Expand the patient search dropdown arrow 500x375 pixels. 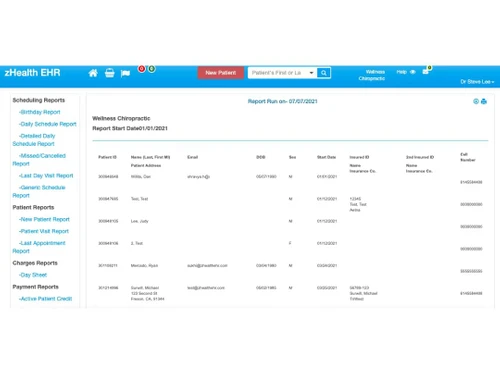[311, 73]
